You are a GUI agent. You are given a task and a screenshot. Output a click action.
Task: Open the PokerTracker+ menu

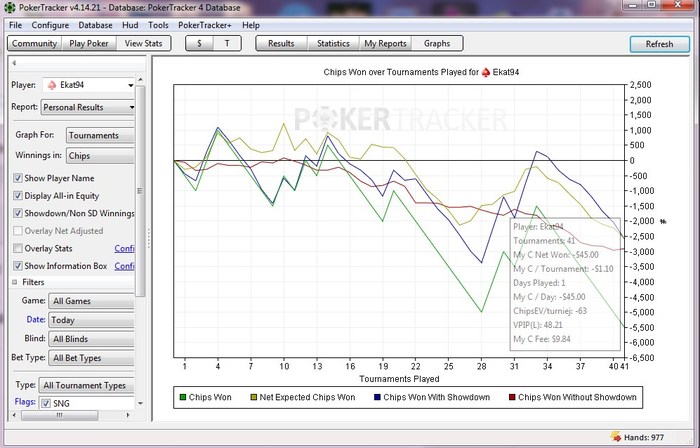tap(204, 25)
